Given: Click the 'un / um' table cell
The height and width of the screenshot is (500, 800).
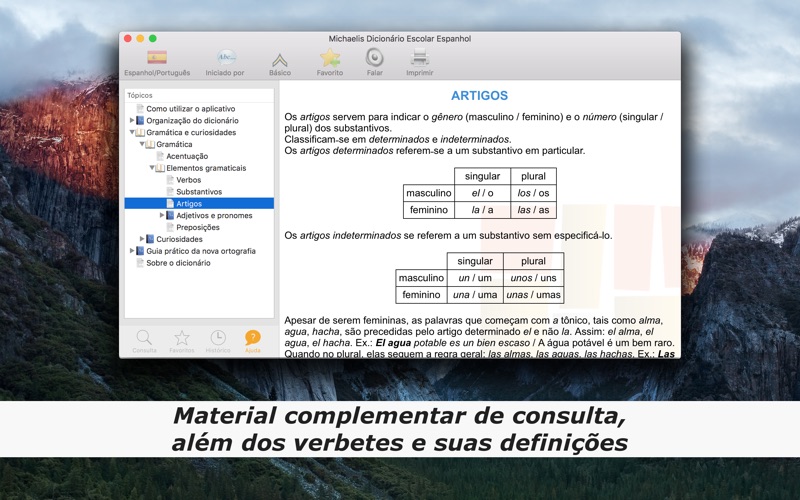Looking at the screenshot, I should (x=475, y=278).
